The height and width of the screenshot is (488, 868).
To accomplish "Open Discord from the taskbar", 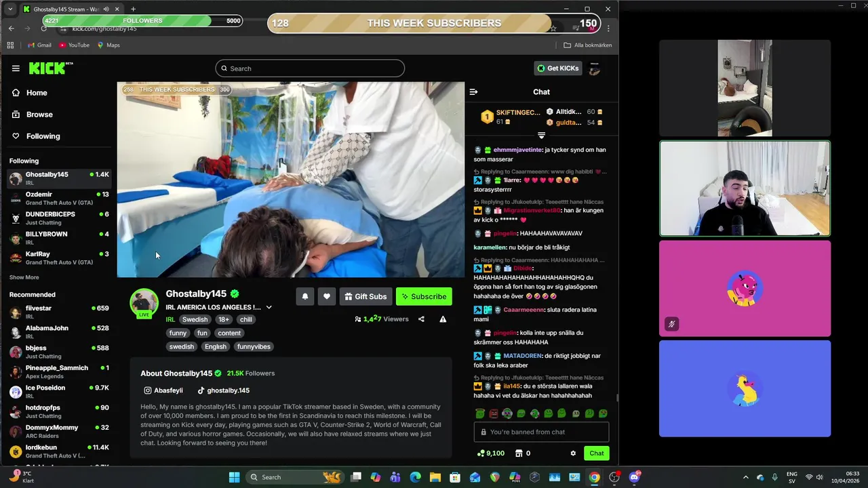I will point(635,477).
